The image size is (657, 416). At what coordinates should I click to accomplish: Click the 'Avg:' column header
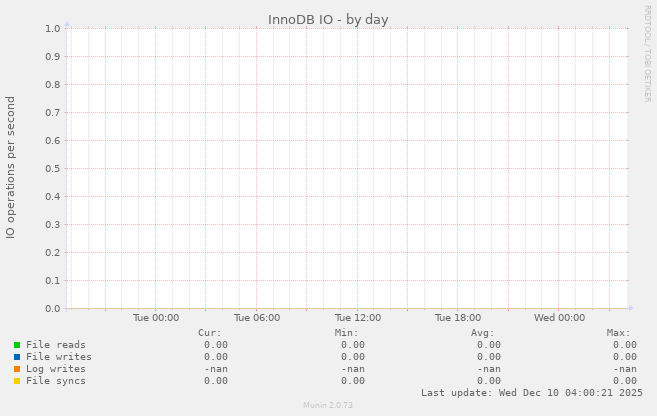tap(482, 333)
